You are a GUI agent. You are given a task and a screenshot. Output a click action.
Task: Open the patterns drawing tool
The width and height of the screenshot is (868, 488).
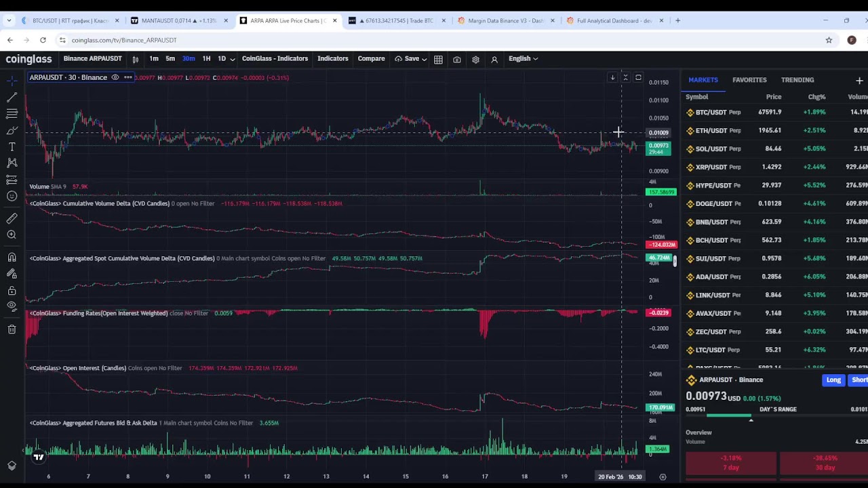12,163
